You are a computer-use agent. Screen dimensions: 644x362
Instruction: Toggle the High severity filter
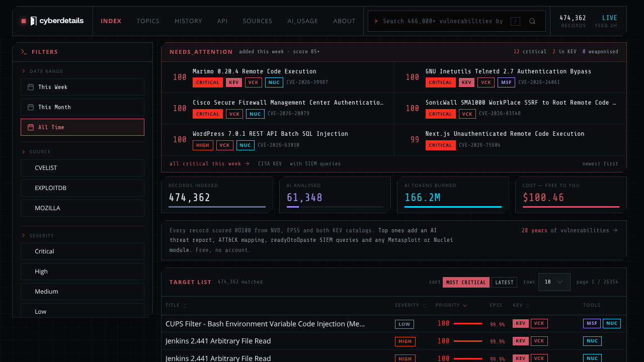tap(83, 271)
